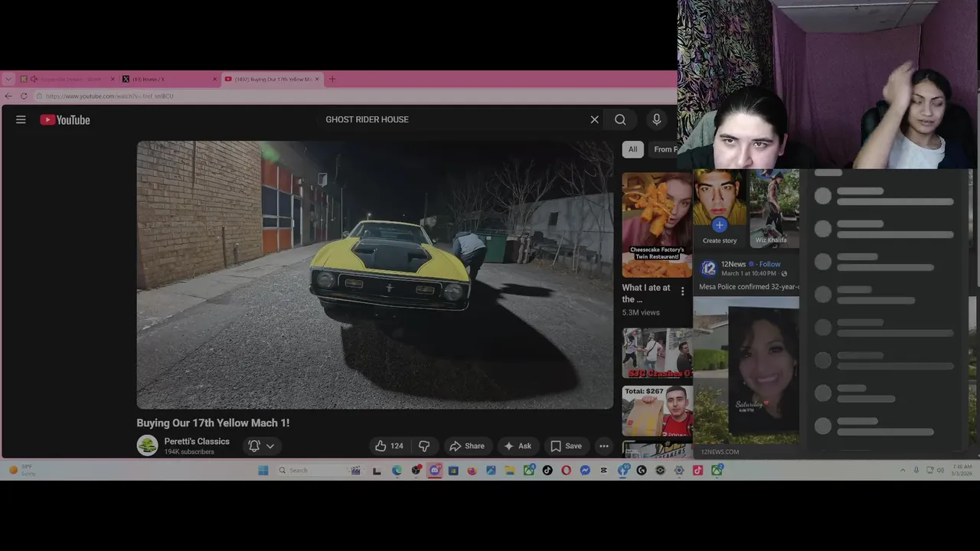Open the Mesa Police post image
Viewport: 980px width, 551px height.
pos(746,370)
